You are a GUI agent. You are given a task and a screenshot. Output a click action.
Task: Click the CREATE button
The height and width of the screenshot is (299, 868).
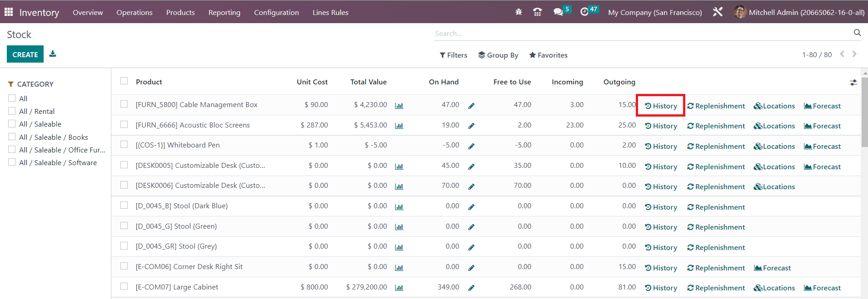(x=25, y=54)
